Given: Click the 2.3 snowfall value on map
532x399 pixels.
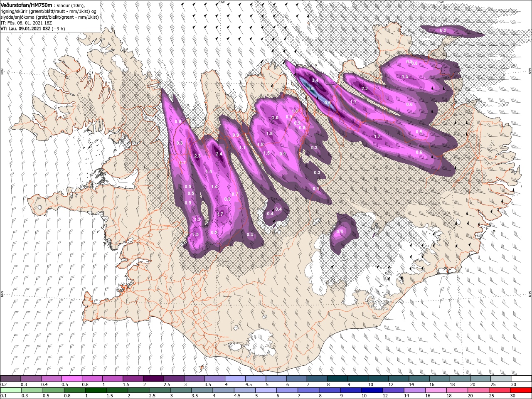Looking at the screenshot, I should click(x=197, y=156).
